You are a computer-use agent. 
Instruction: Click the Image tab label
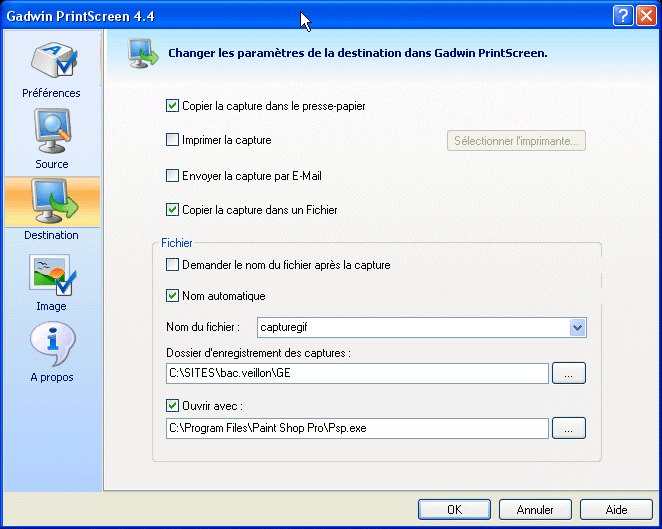[52, 306]
